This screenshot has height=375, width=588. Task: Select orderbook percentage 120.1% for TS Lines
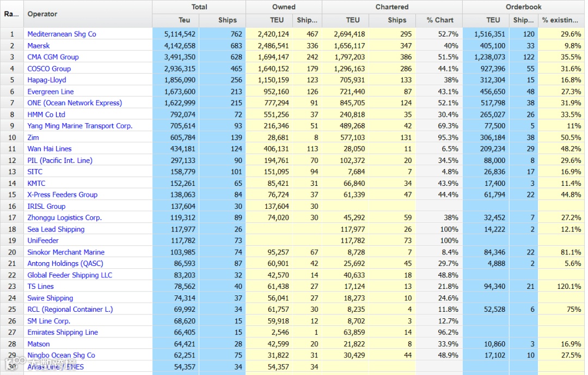tap(569, 286)
